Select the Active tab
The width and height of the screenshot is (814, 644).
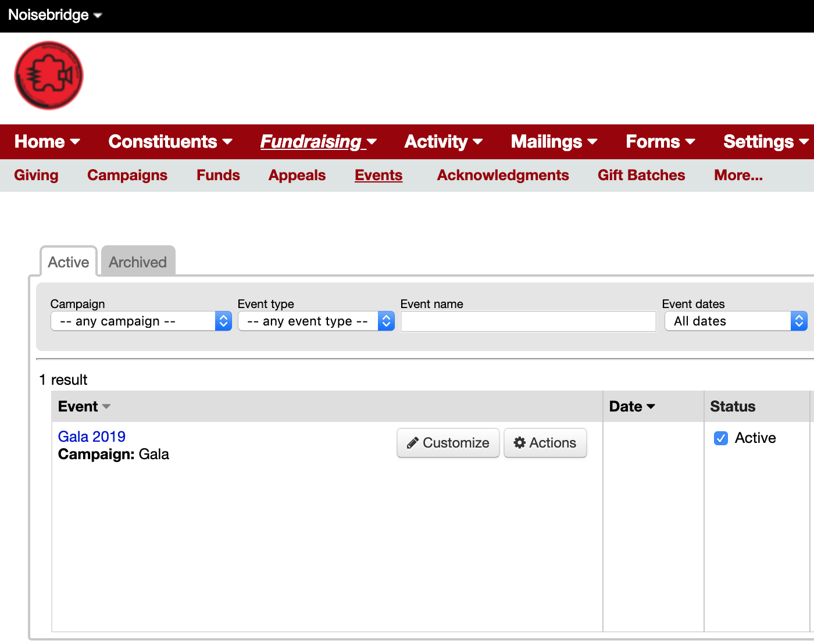coord(69,262)
